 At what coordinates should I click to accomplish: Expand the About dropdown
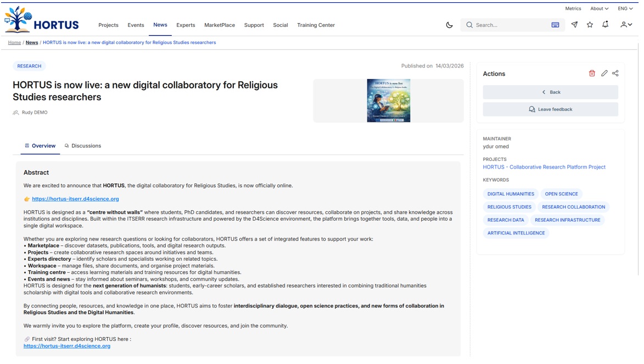(x=599, y=9)
